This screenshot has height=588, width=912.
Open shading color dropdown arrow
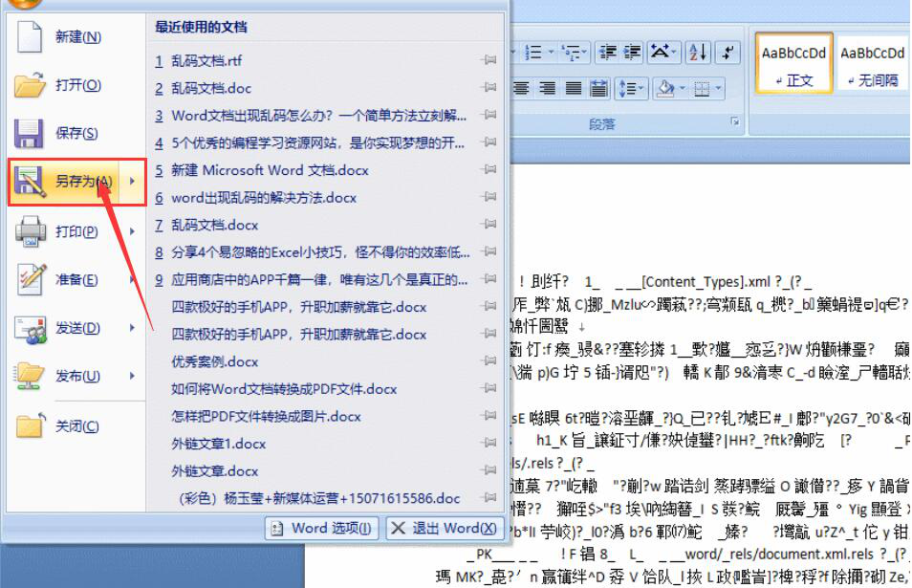[x=682, y=88]
